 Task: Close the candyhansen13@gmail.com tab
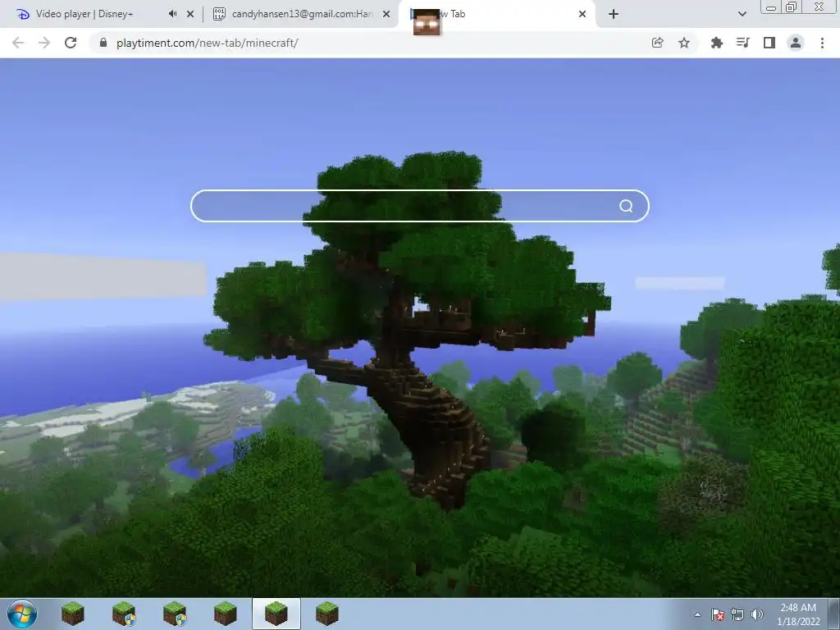[386, 14]
